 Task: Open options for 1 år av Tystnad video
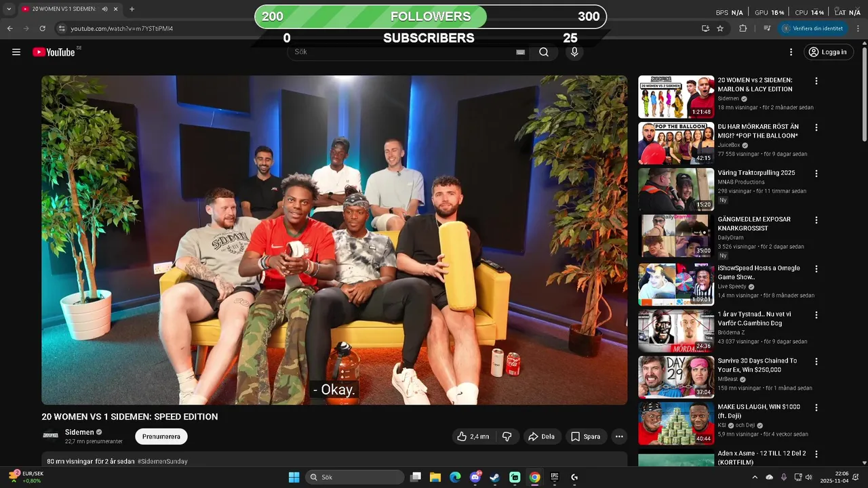(x=816, y=315)
